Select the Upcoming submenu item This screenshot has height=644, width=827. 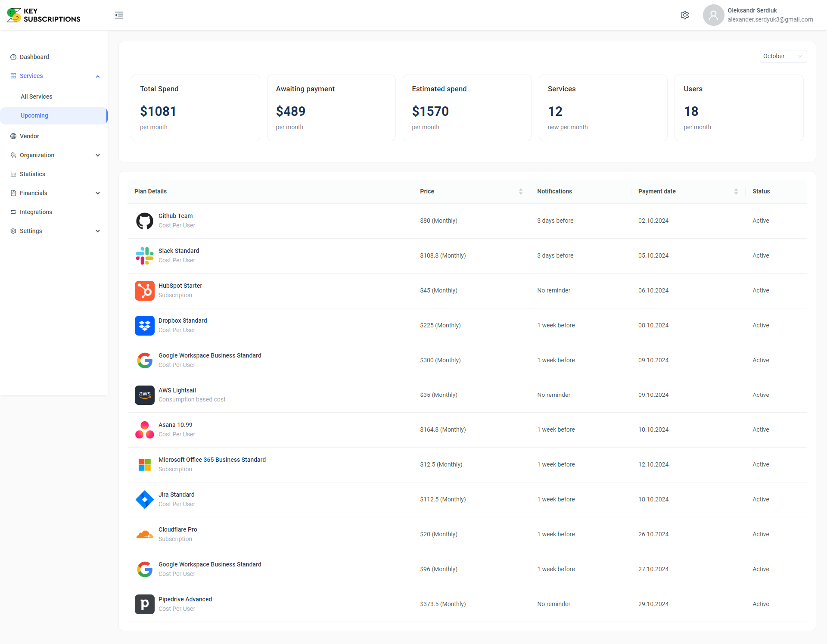(54, 115)
